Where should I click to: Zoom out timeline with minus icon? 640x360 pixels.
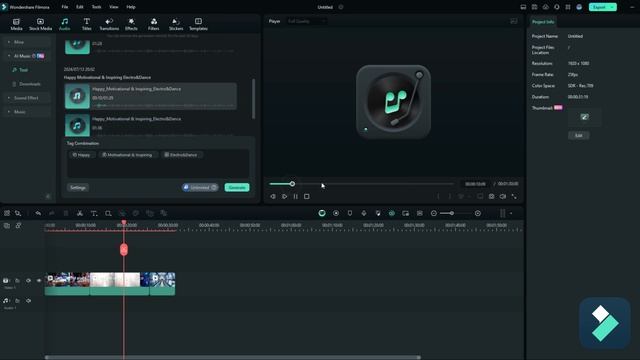tap(434, 213)
